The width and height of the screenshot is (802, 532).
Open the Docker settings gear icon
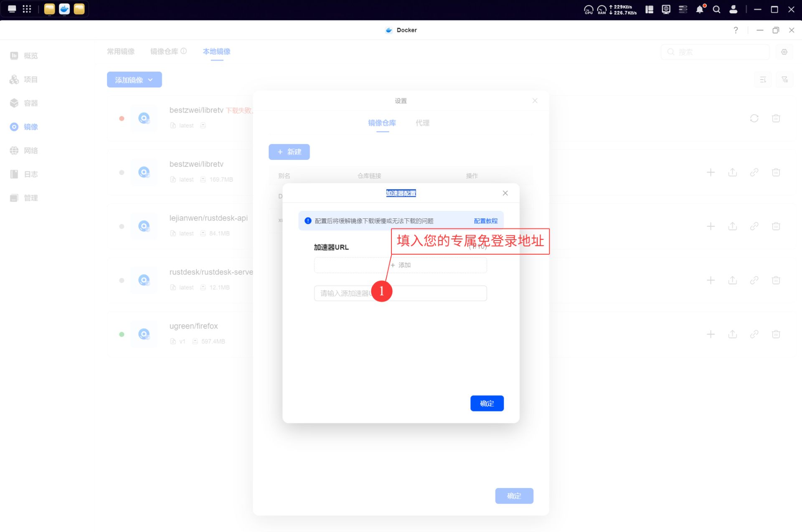(784, 52)
